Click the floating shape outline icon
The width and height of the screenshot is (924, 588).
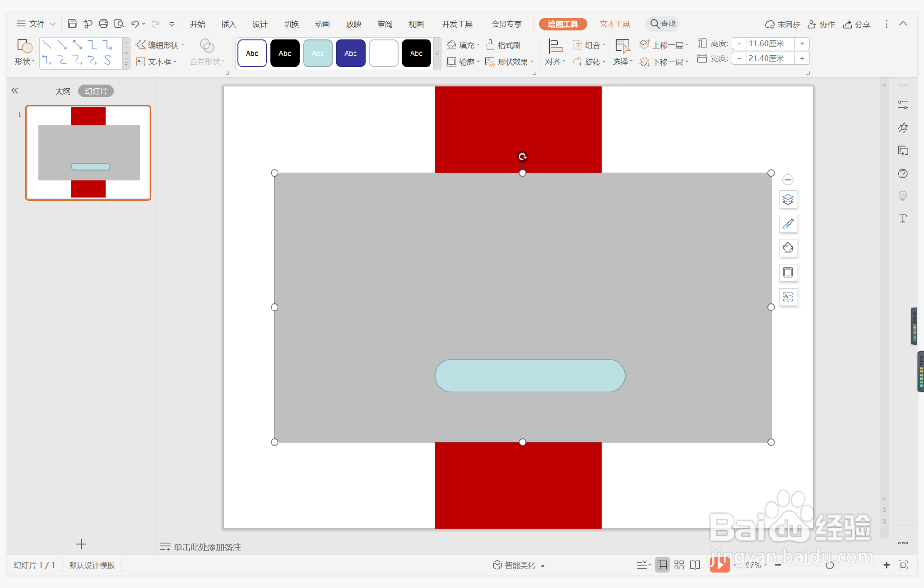tap(788, 272)
